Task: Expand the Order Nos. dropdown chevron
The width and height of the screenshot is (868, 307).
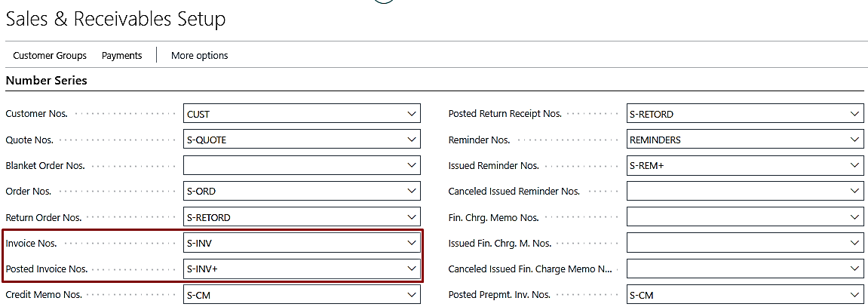Action: pyautogui.click(x=411, y=191)
